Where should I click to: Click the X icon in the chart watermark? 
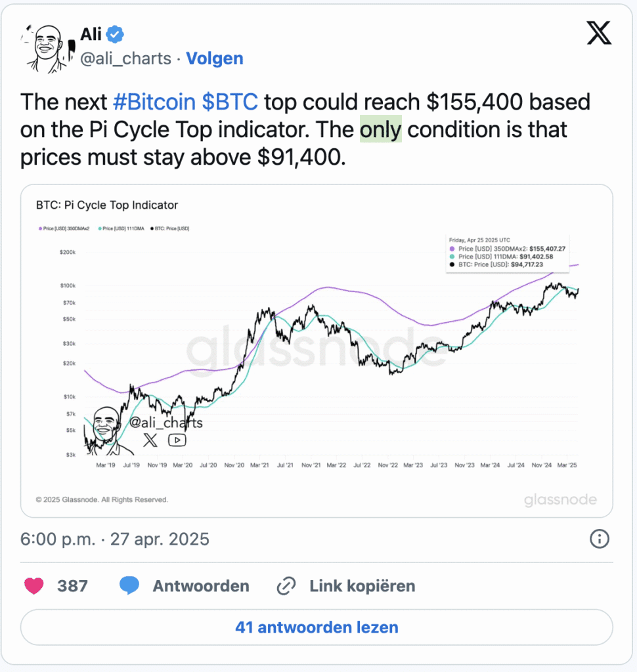tap(150, 440)
